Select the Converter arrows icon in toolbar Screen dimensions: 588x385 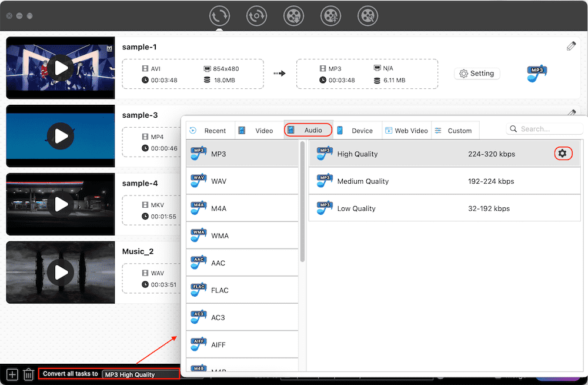219,16
